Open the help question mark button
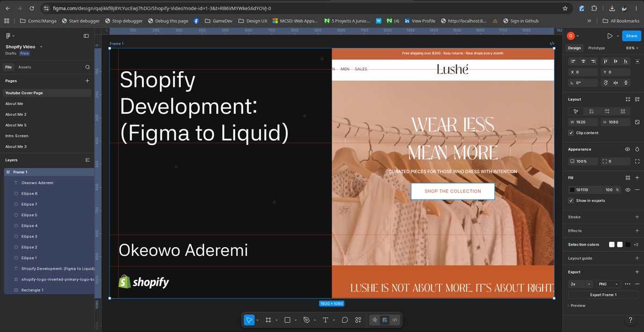Screen dimensions: 644x332 (631, 320)
